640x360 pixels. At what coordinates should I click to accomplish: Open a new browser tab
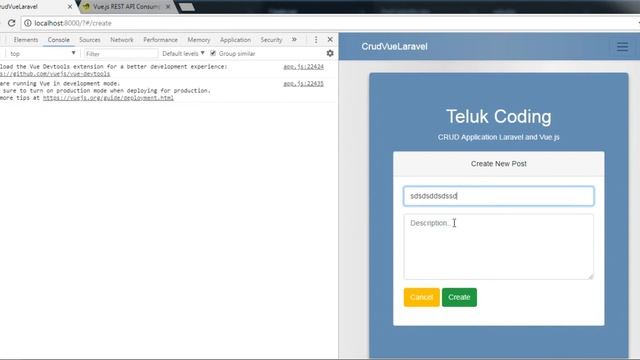187,7
